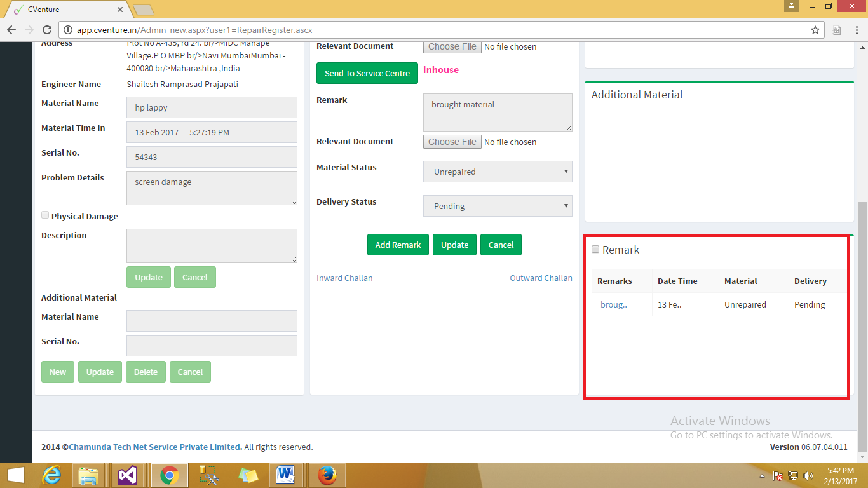Click the Add Remark button
This screenshot has height=488, width=868.
point(398,245)
